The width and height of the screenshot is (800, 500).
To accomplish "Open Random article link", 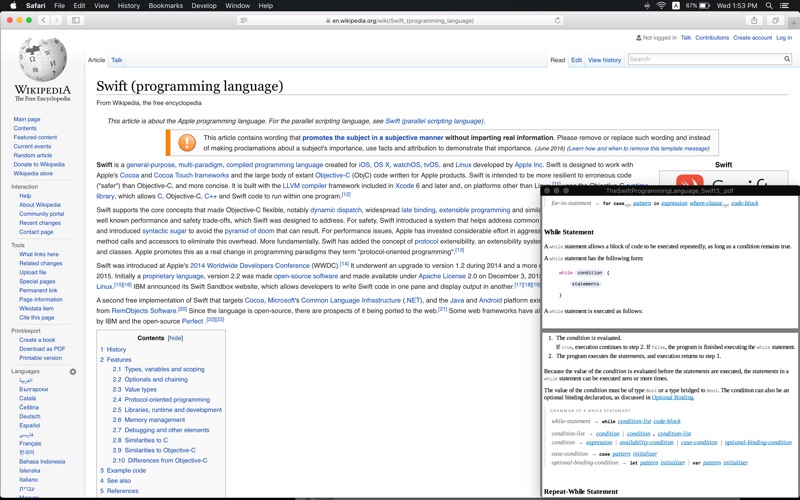I will coord(33,155).
